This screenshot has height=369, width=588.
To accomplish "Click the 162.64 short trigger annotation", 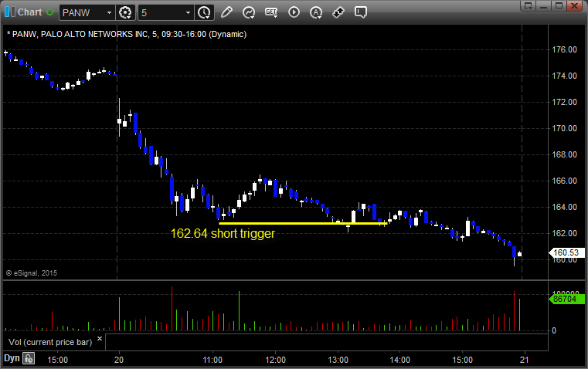I will tap(223, 233).
